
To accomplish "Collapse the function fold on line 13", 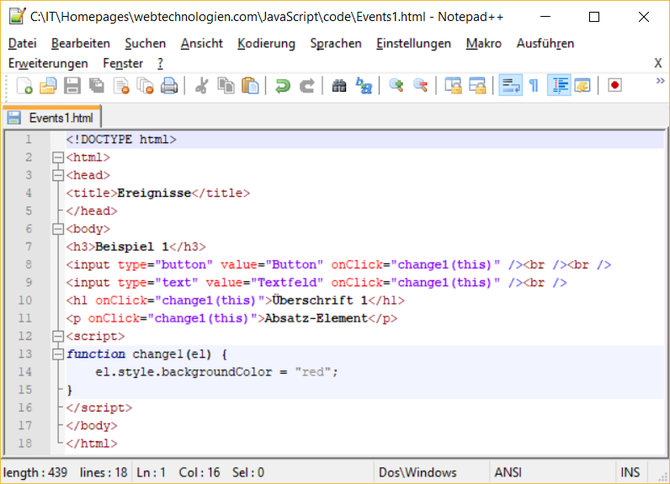I will 58,355.
